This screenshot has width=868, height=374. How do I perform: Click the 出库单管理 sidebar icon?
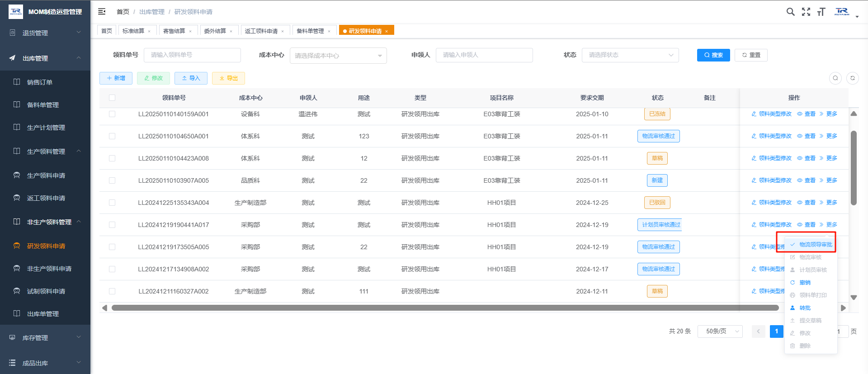pyautogui.click(x=17, y=313)
